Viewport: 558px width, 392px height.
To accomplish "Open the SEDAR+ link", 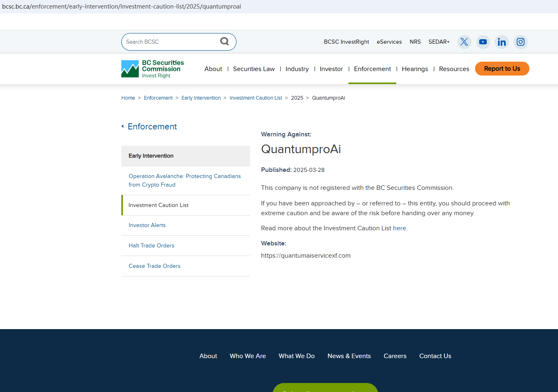I will click(x=439, y=42).
